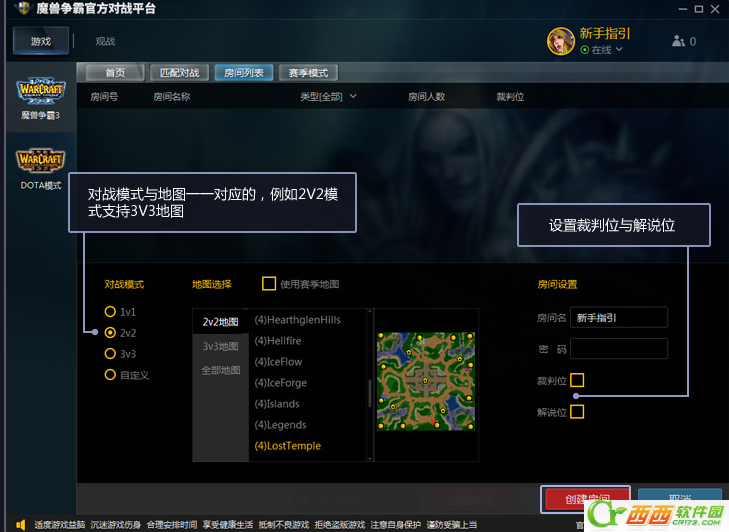Click the map list scroll down arrow
This screenshot has height=532, width=729.
(x=370, y=459)
